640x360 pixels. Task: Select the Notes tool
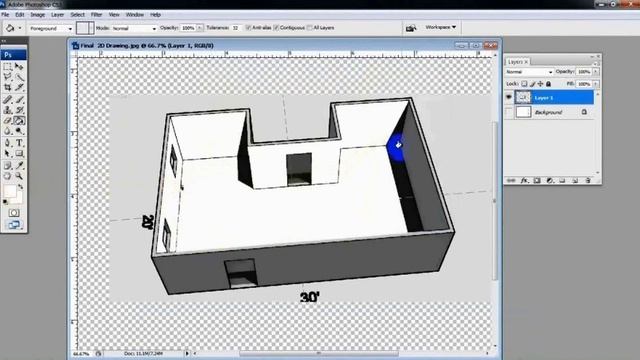coord(7,165)
